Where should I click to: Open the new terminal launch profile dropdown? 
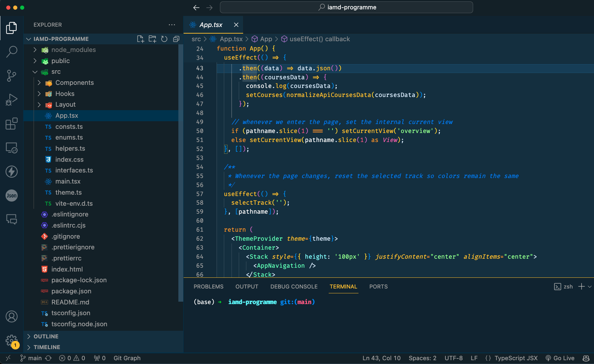pyautogui.click(x=590, y=287)
